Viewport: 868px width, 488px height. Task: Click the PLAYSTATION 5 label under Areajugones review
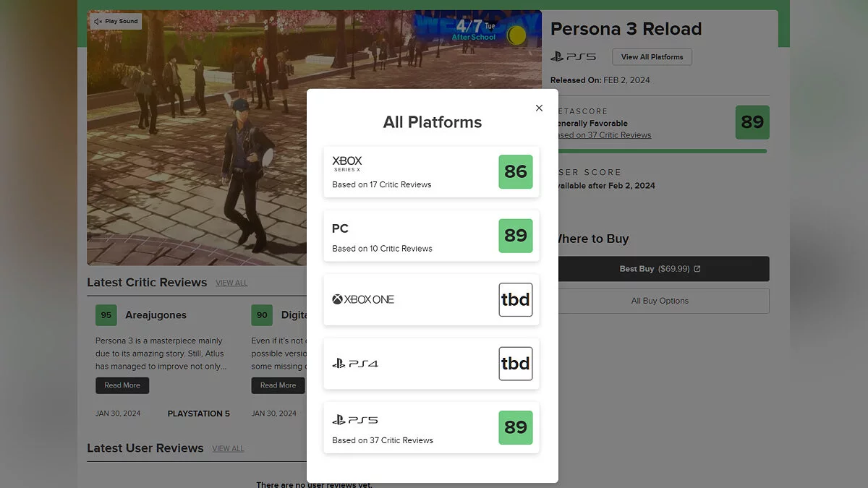tap(199, 414)
